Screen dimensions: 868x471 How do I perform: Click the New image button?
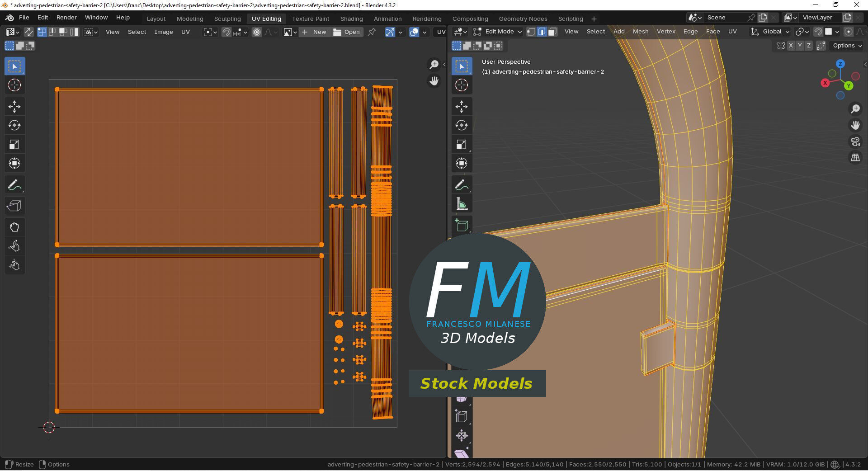315,32
